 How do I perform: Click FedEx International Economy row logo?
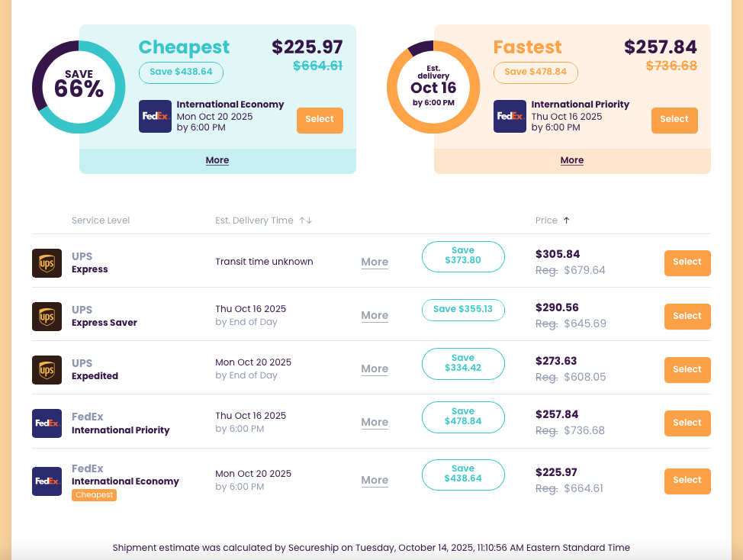pos(47,481)
